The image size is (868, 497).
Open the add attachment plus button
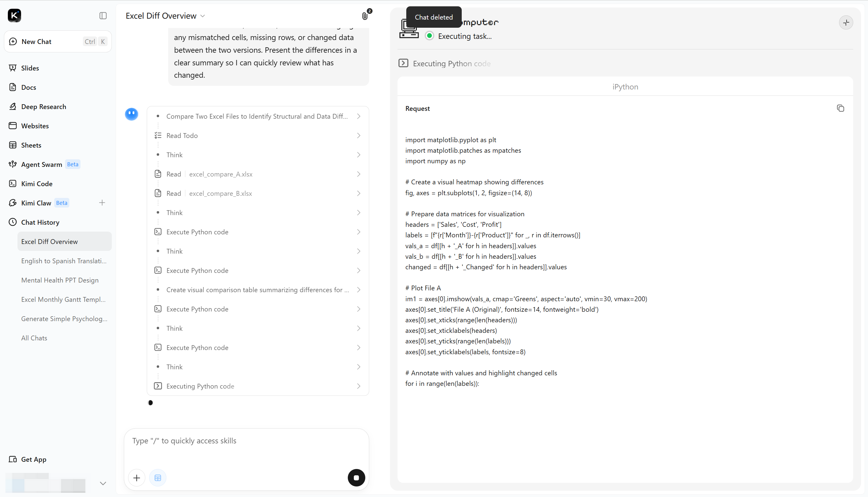pos(137,477)
